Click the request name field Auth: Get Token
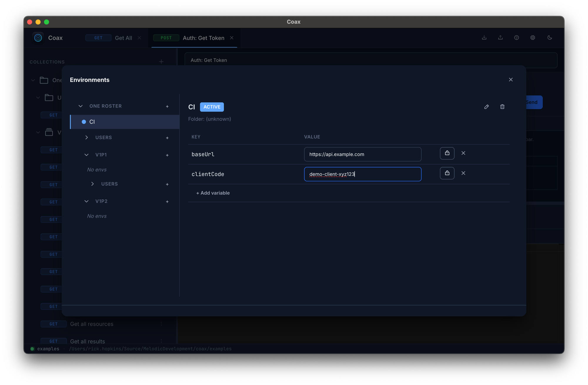The height and width of the screenshot is (385, 588). point(371,60)
